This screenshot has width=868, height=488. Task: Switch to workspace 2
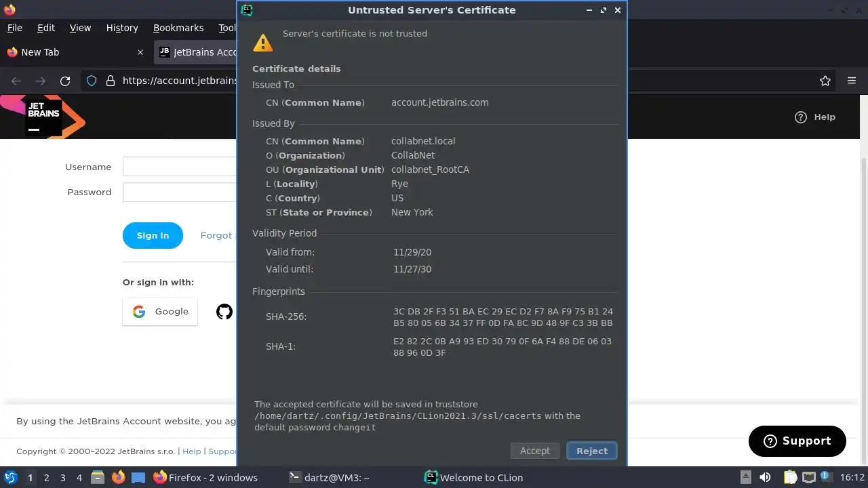click(46, 477)
